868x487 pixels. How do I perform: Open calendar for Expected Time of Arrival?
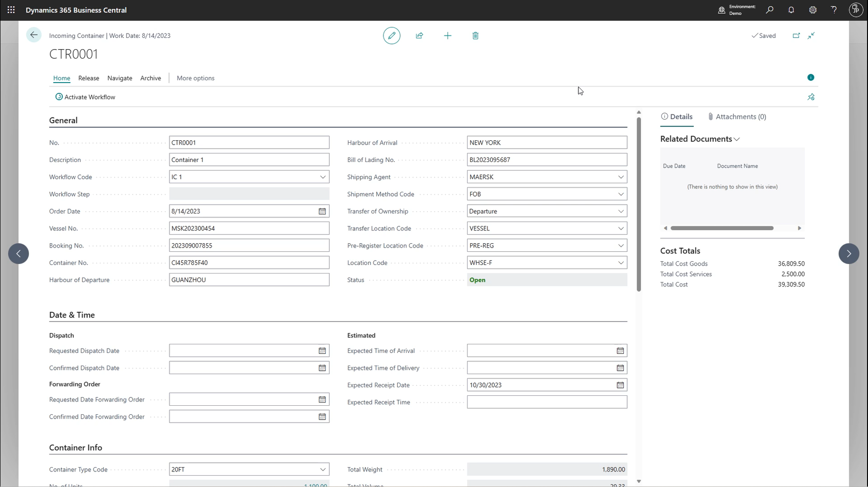pyautogui.click(x=620, y=350)
